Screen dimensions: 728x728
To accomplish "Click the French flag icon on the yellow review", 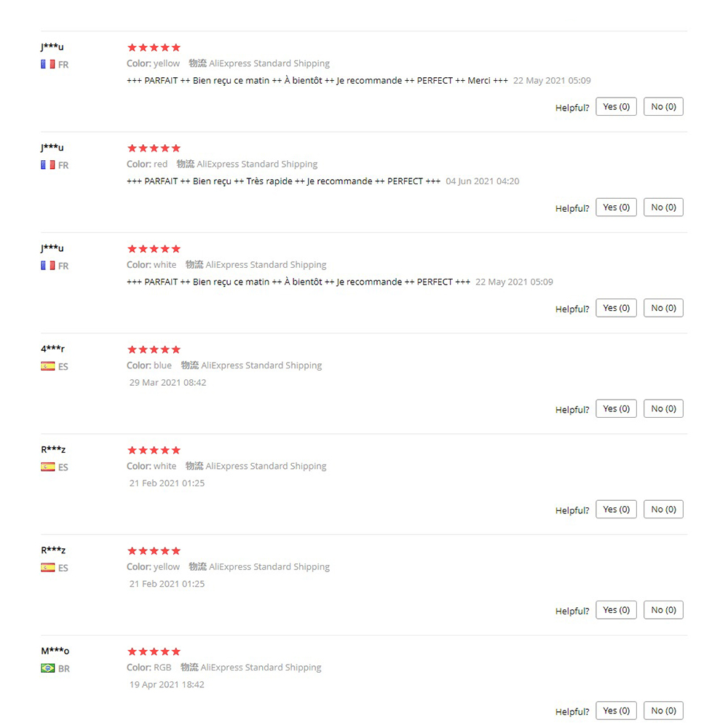I will 48,64.
